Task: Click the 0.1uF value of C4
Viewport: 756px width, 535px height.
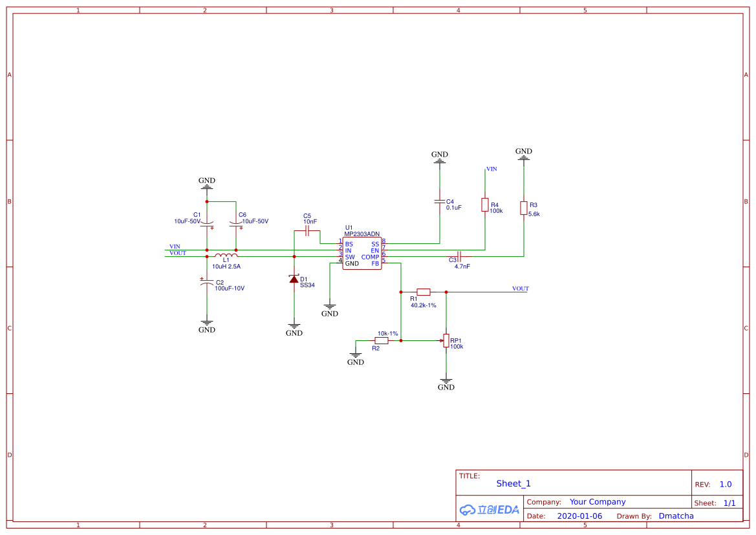Action: coord(454,208)
